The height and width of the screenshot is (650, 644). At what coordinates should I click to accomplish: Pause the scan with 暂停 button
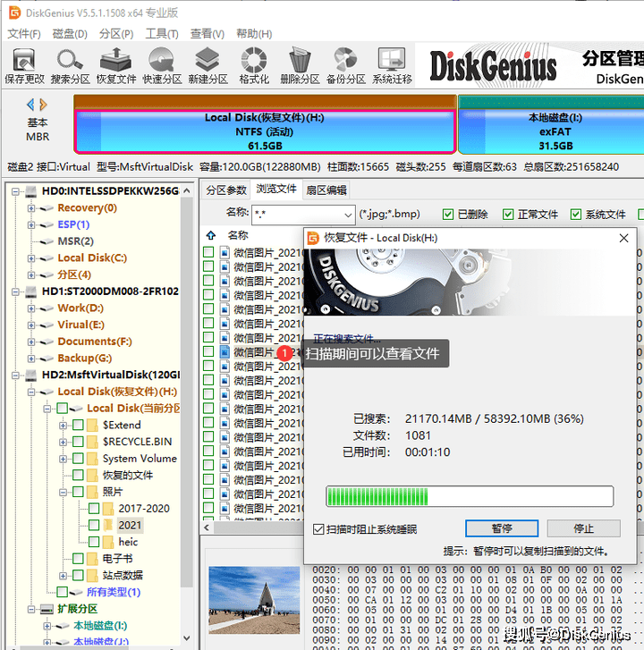(x=502, y=528)
